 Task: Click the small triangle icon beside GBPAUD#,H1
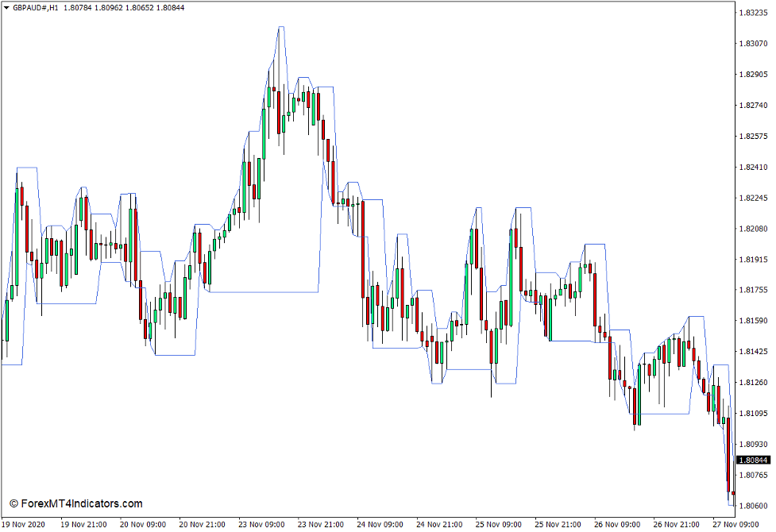click(7, 8)
